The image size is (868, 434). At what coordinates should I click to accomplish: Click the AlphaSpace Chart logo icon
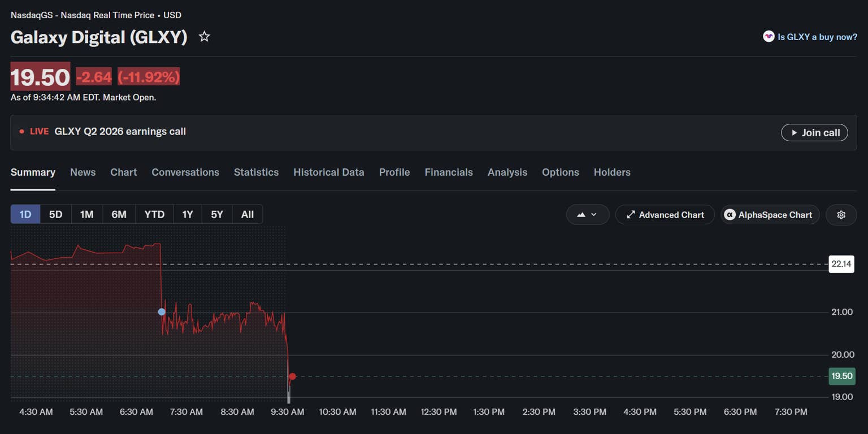pos(730,215)
